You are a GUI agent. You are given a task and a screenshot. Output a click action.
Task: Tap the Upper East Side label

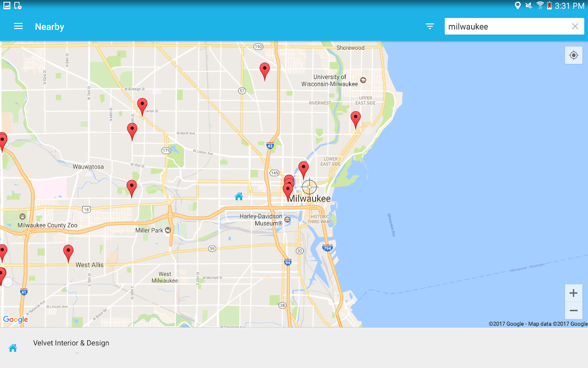366,100
